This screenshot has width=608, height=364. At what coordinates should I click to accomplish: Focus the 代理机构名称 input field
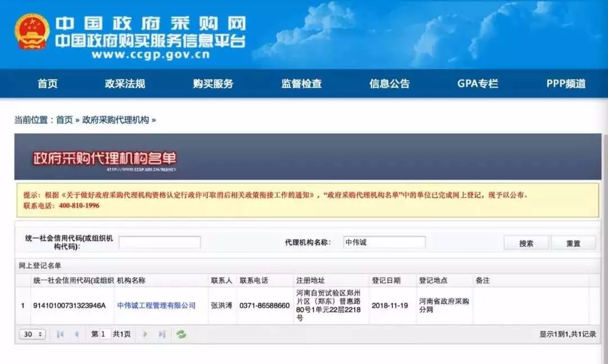pyautogui.click(x=385, y=242)
